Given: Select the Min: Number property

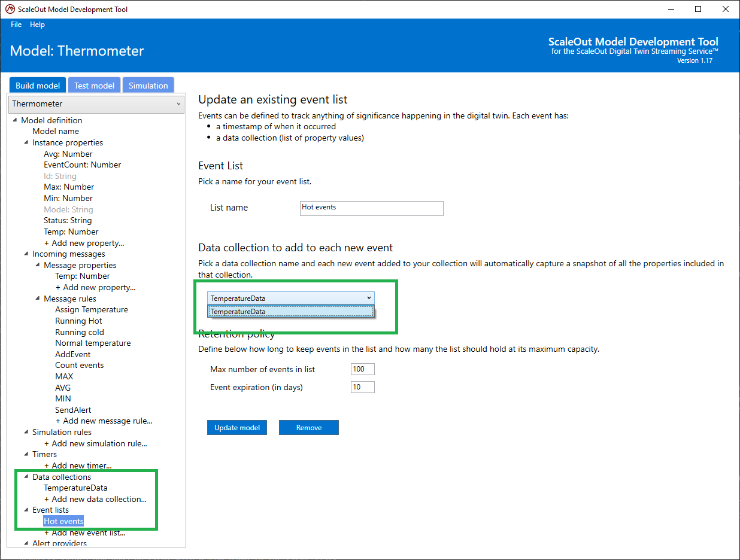Looking at the screenshot, I should click(68, 198).
